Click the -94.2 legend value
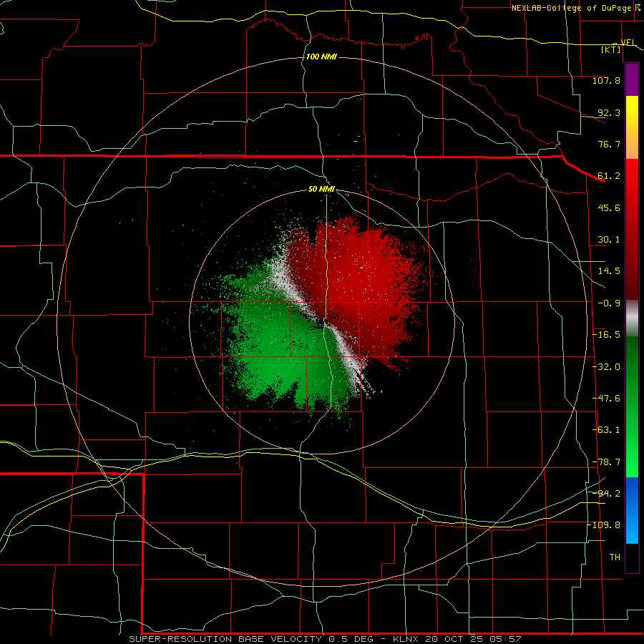 point(606,494)
